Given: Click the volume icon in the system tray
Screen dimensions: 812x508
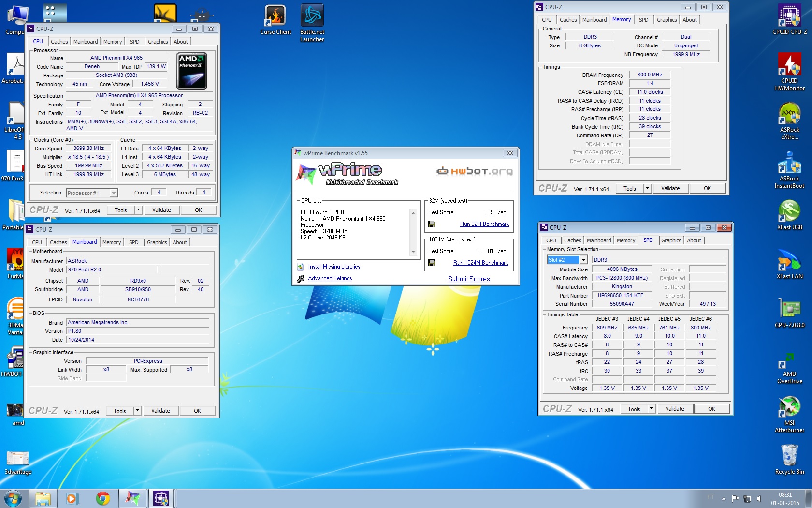Looking at the screenshot, I should (x=759, y=498).
